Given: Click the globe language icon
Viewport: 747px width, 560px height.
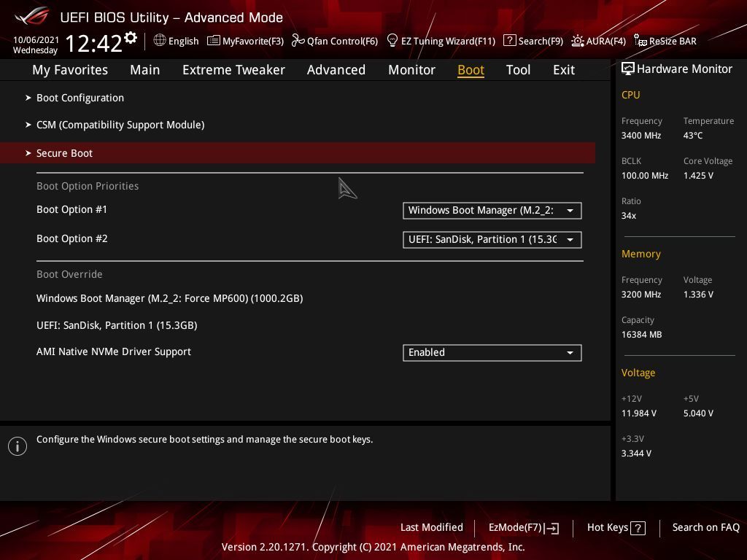Looking at the screenshot, I should click(160, 41).
